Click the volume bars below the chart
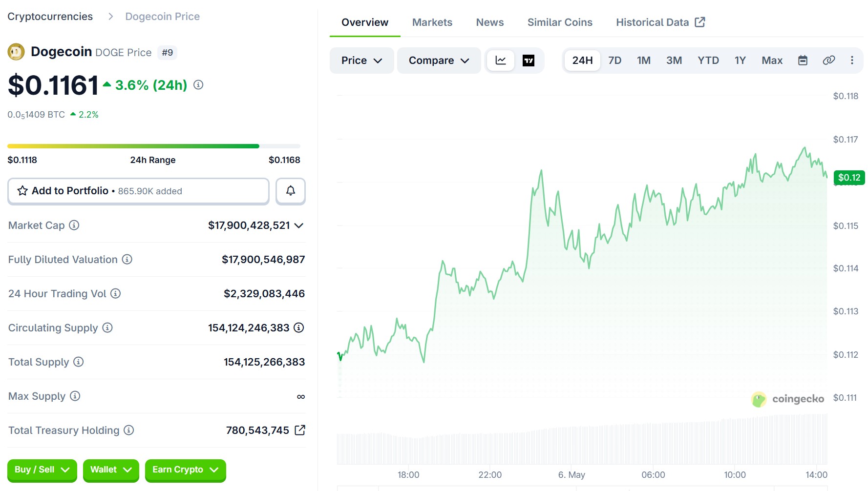Image resolution: width=868 pixels, height=491 pixels. pyautogui.click(x=582, y=439)
